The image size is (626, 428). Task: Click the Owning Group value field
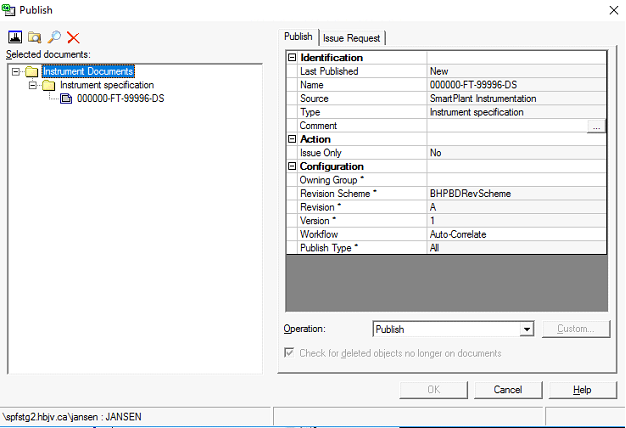[x=516, y=180]
